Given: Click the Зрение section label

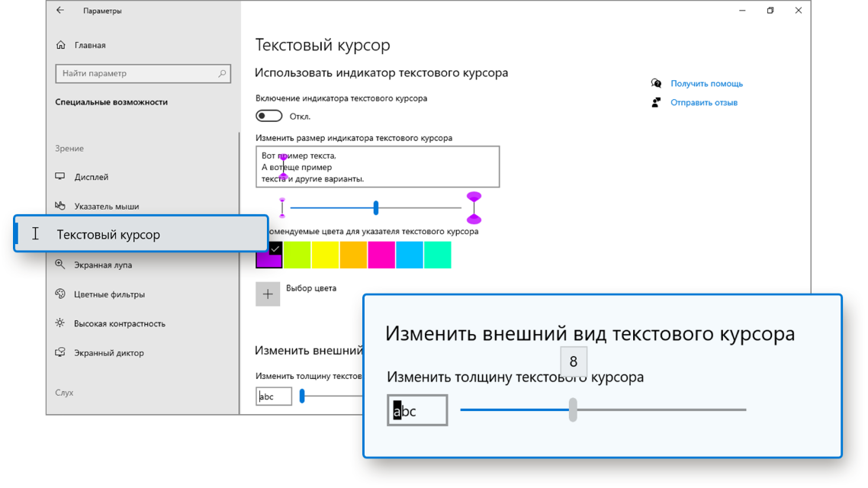Looking at the screenshot, I should coord(69,148).
